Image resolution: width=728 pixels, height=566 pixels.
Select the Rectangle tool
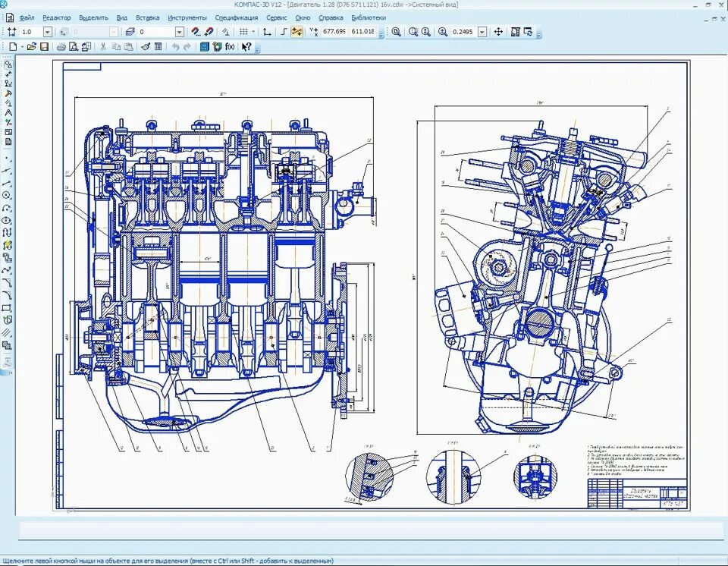[x=7, y=308]
